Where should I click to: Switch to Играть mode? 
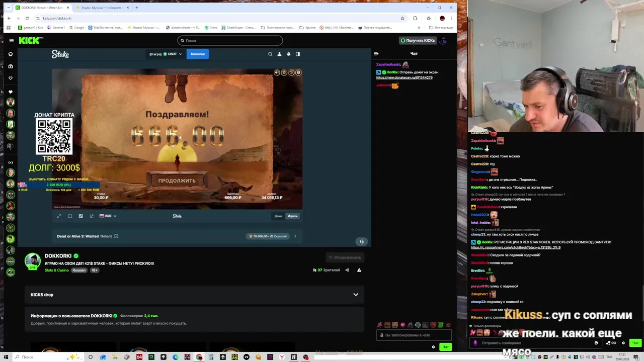pos(292,216)
